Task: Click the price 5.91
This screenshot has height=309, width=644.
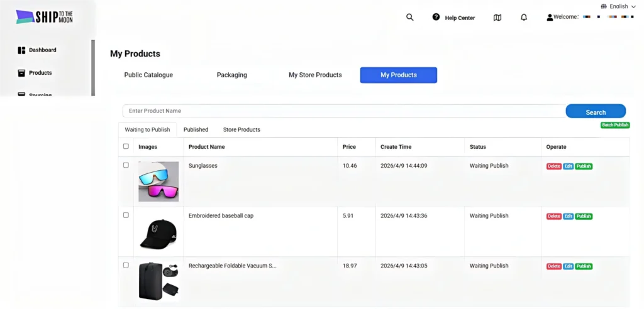Action: pos(348,216)
